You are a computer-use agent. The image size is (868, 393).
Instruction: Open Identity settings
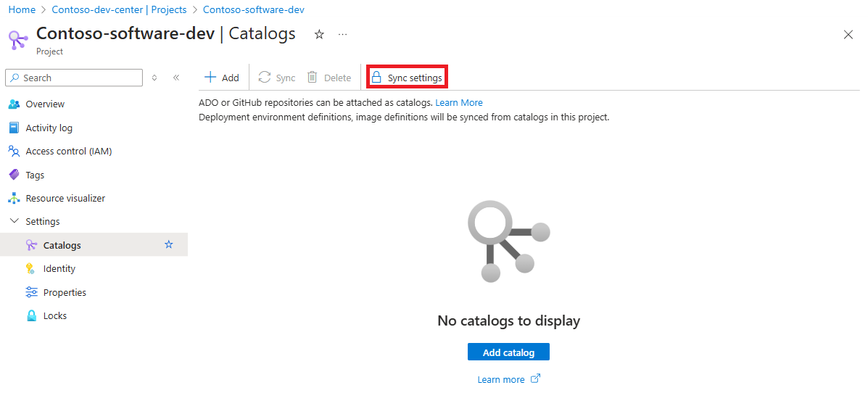point(94,268)
